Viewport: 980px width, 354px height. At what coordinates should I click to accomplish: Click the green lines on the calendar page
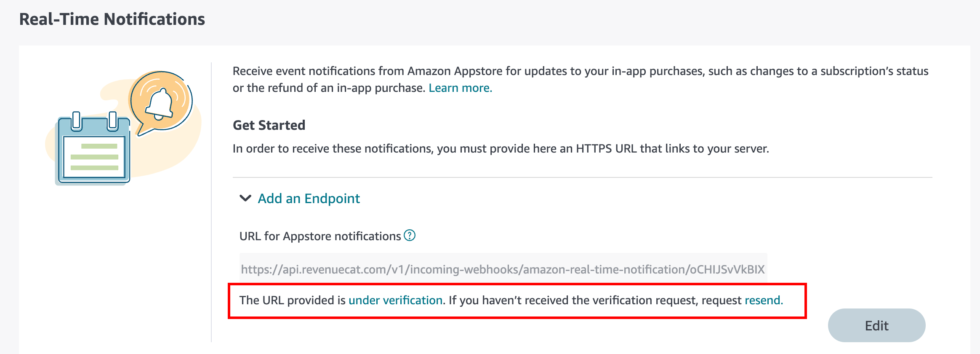point(95,157)
